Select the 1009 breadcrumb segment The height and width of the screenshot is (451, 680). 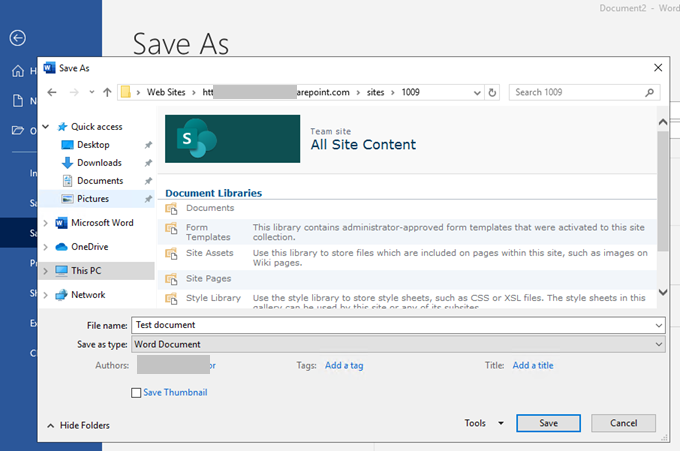tap(410, 92)
